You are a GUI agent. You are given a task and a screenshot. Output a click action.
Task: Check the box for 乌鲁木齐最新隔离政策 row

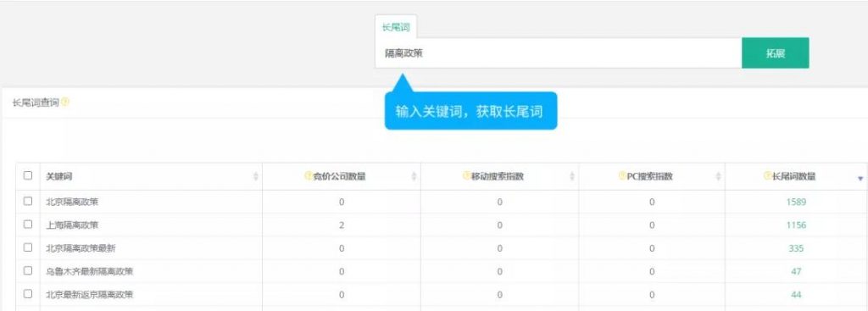pos(28,271)
